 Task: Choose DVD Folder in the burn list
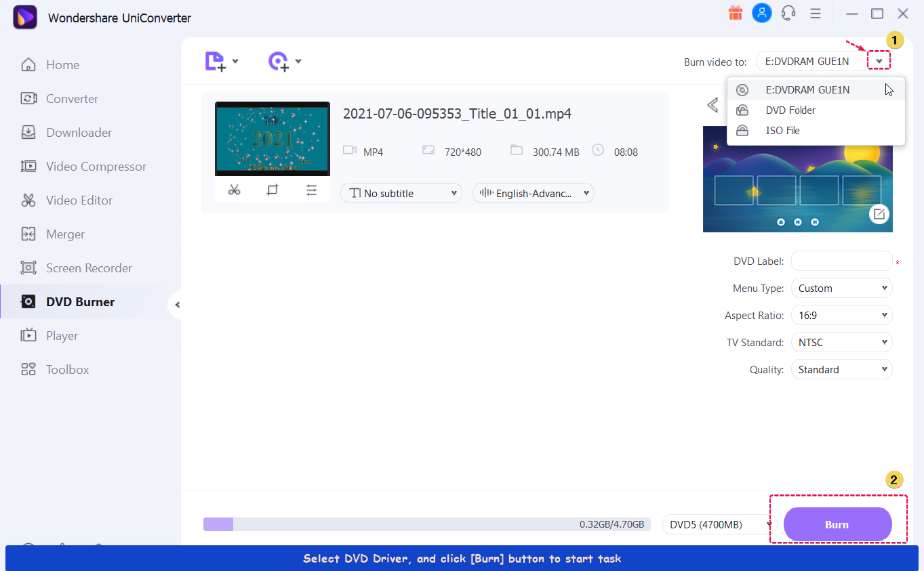pyautogui.click(x=790, y=110)
